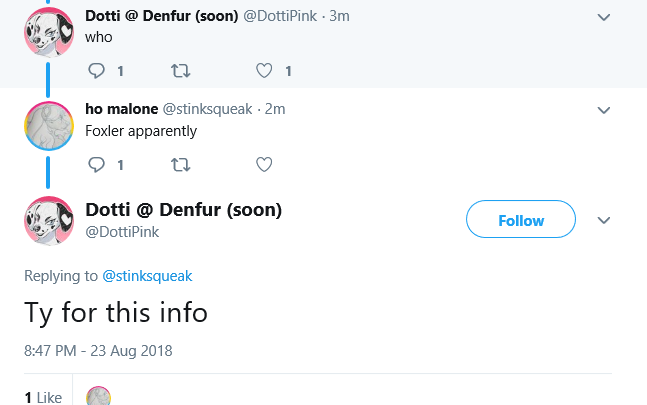Open the 3m timestamp on "who" tweet

tap(339, 16)
